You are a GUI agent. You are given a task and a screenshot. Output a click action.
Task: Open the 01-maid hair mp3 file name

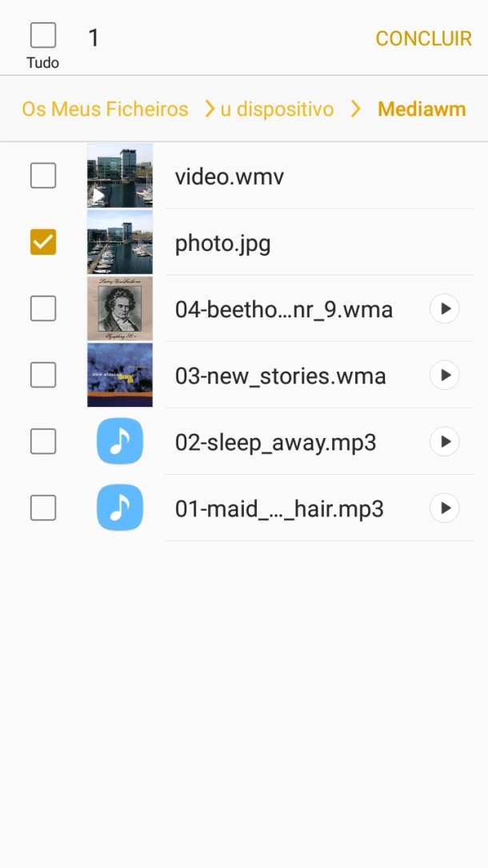279,508
